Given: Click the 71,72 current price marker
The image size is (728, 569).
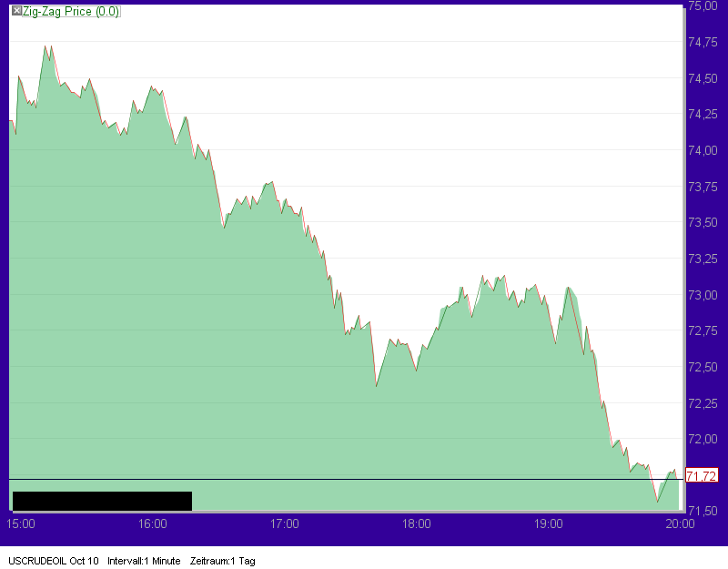Looking at the screenshot, I should point(702,476).
